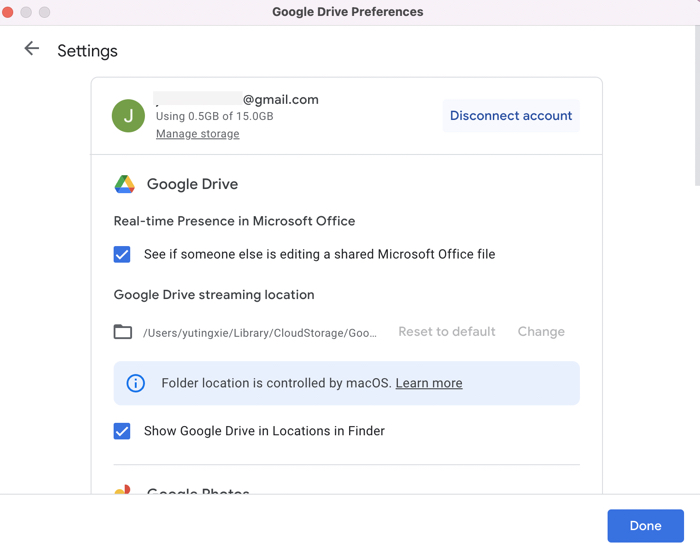Image resolution: width=700 pixels, height=552 pixels.
Task: Click Reset to default for streaming location
Action: pyautogui.click(x=446, y=332)
